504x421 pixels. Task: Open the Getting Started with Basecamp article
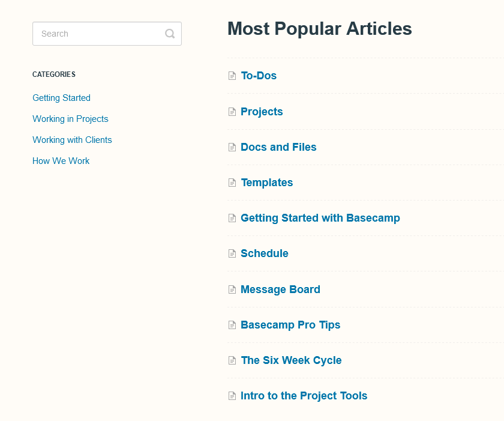pyautogui.click(x=320, y=218)
